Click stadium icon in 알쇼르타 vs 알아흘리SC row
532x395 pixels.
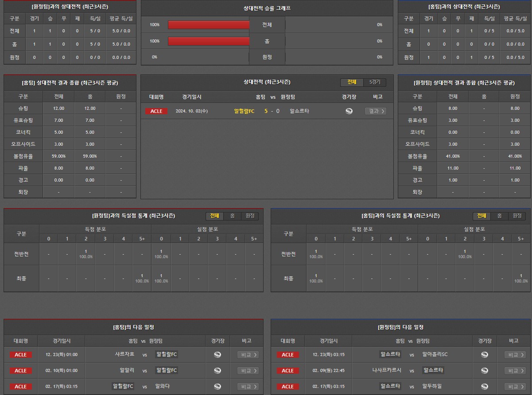[x=485, y=355]
